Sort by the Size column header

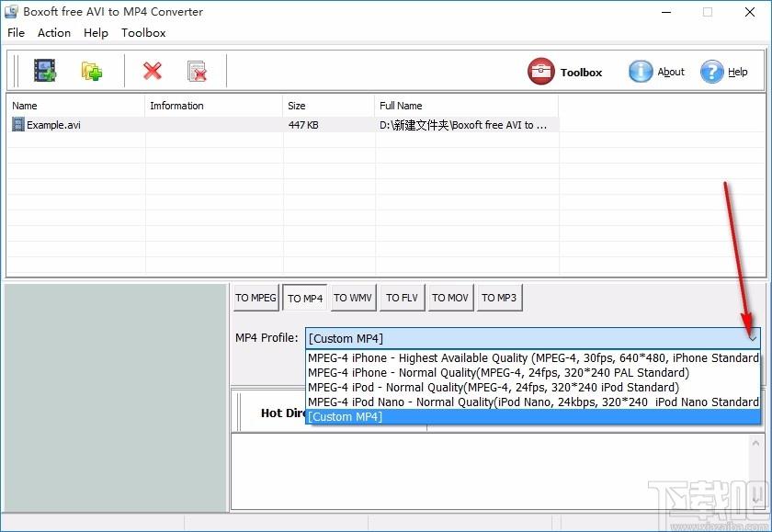(328, 106)
